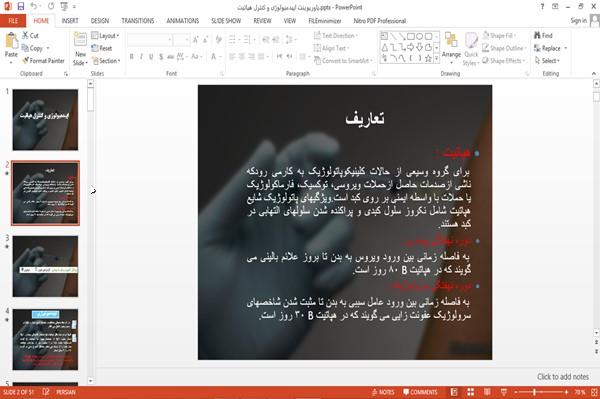
Task: Open font name combo box
Action: coord(150,39)
